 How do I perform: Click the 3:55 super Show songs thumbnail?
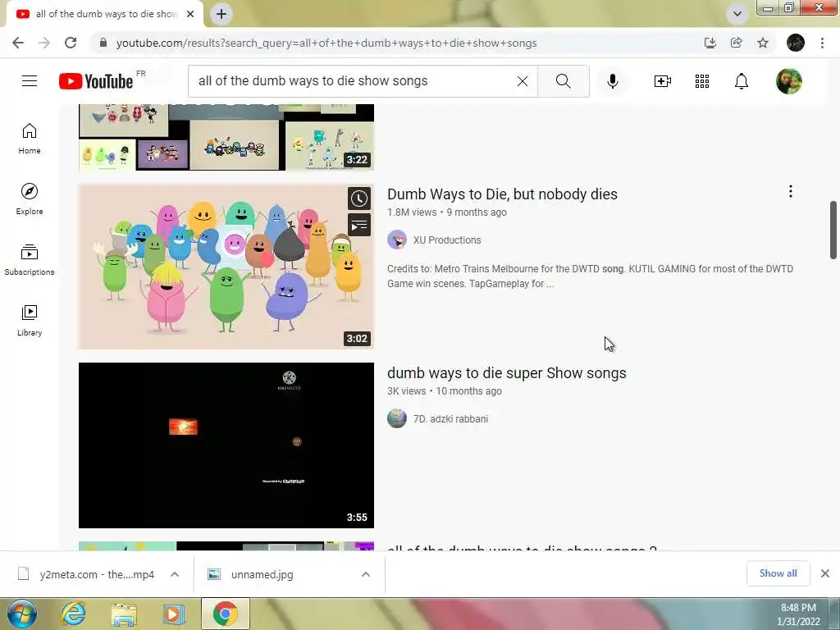pyautogui.click(x=226, y=445)
